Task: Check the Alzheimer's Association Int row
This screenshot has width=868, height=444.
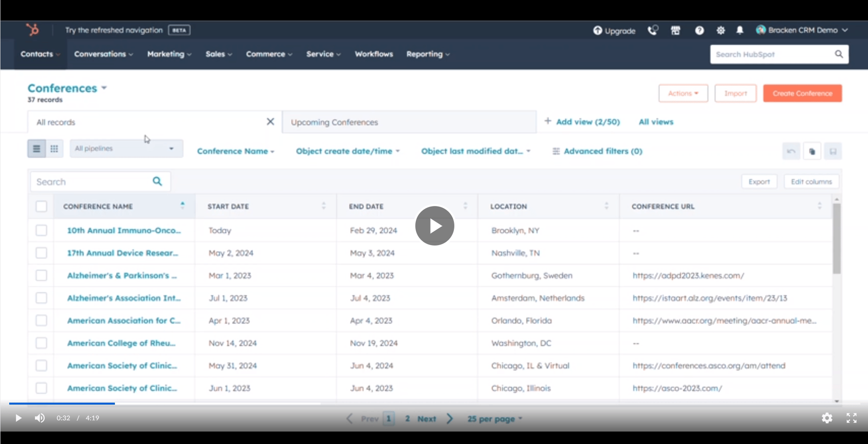Action: tap(41, 298)
